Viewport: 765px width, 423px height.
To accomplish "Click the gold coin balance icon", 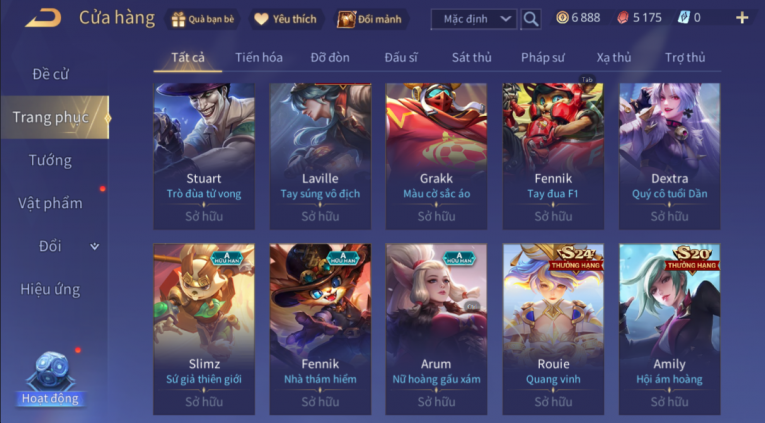I will (x=562, y=18).
